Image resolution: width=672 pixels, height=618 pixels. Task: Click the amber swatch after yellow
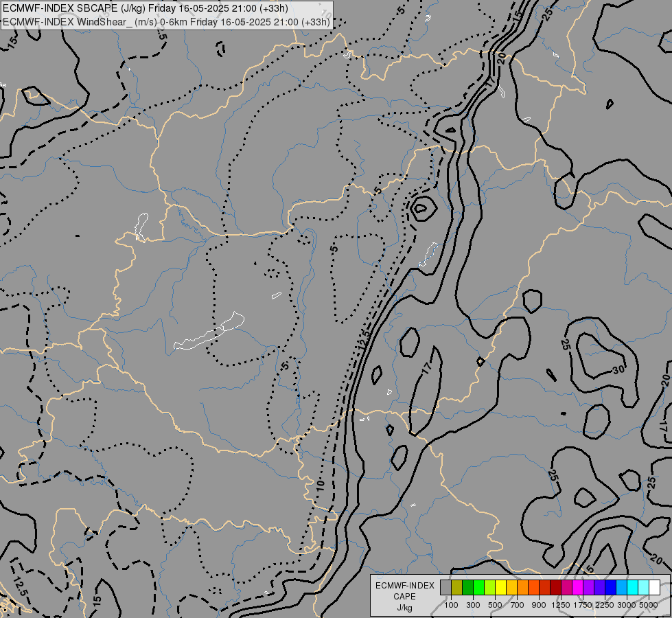(x=511, y=587)
